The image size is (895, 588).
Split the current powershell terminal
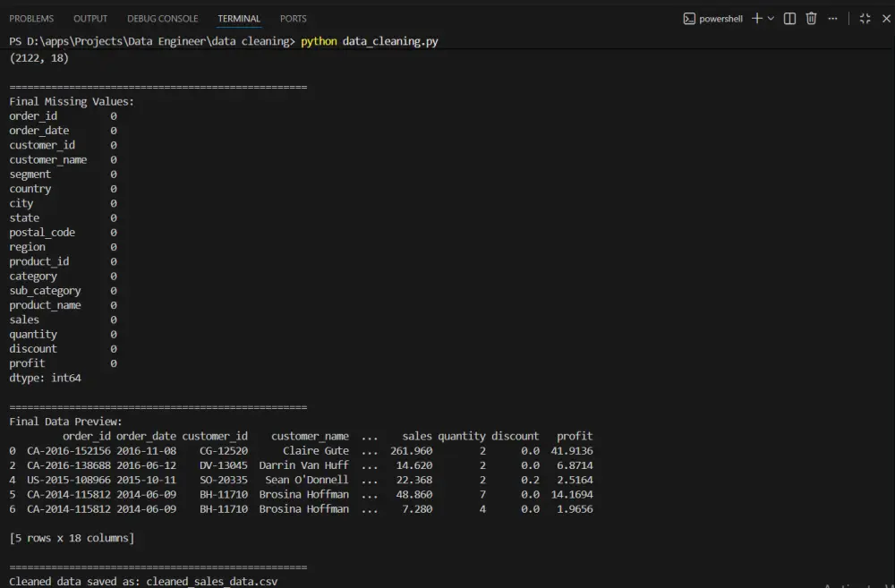tap(789, 18)
